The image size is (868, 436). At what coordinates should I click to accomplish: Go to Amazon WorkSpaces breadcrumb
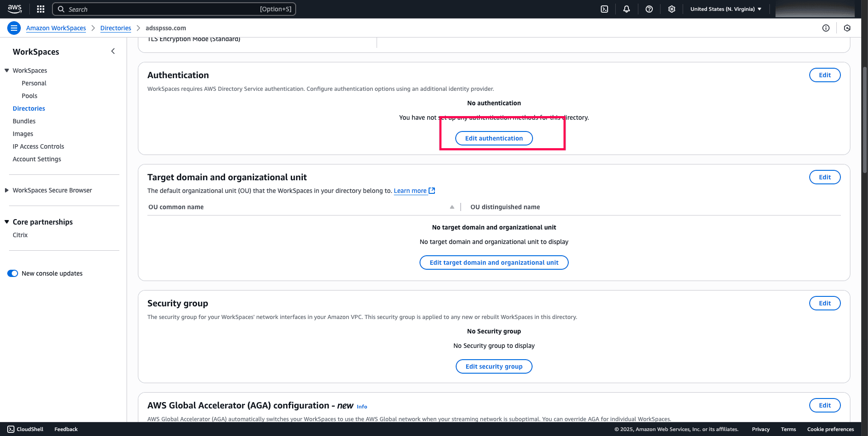tap(56, 28)
